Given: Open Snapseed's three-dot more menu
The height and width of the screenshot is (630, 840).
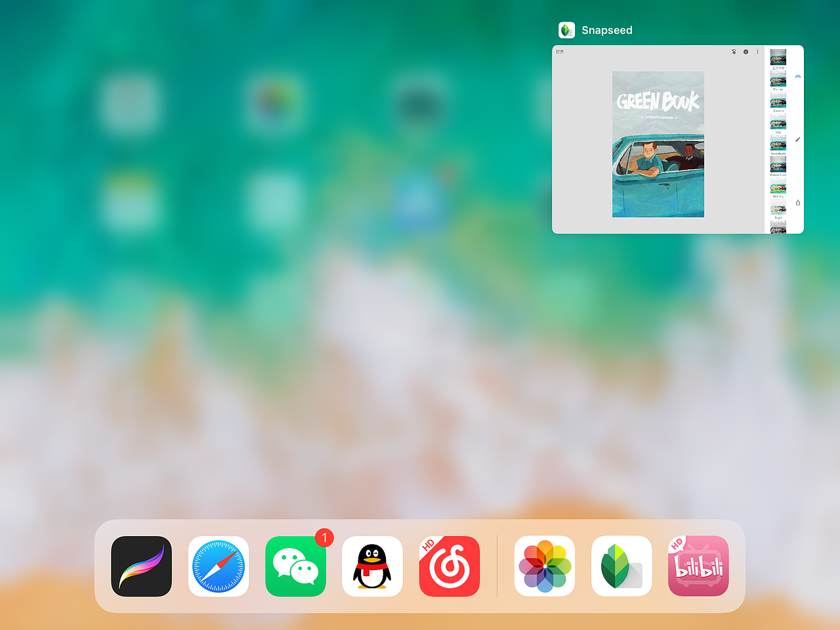Looking at the screenshot, I should [757, 52].
